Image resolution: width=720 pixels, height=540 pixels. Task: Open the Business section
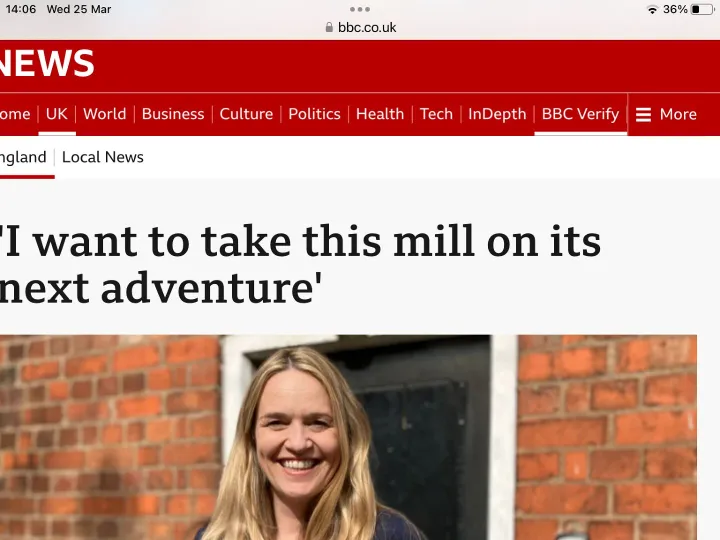173,114
